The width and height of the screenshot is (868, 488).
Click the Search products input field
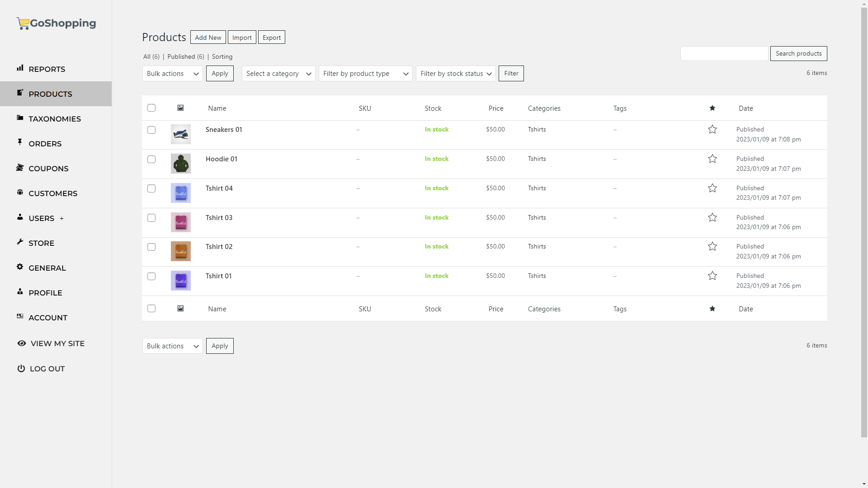[725, 53]
